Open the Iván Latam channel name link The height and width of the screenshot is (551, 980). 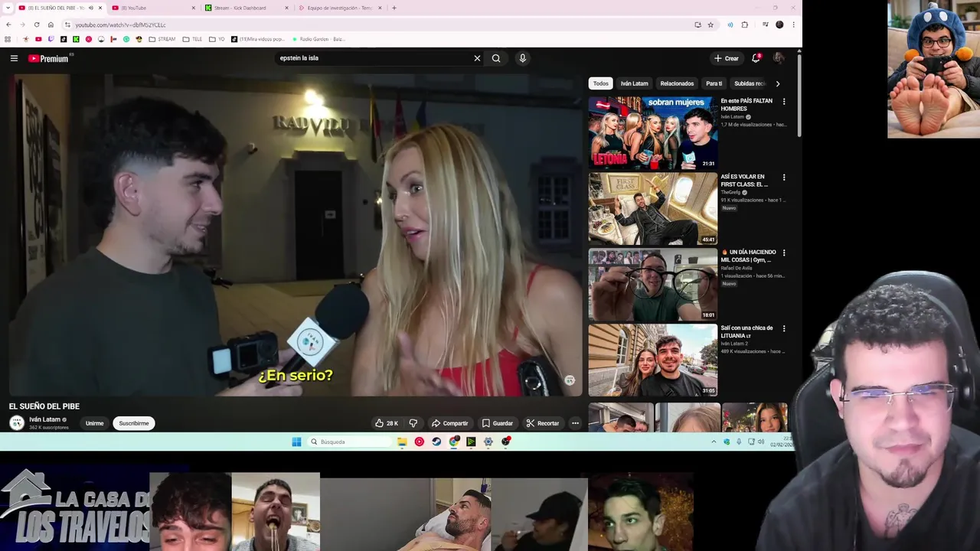44,419
